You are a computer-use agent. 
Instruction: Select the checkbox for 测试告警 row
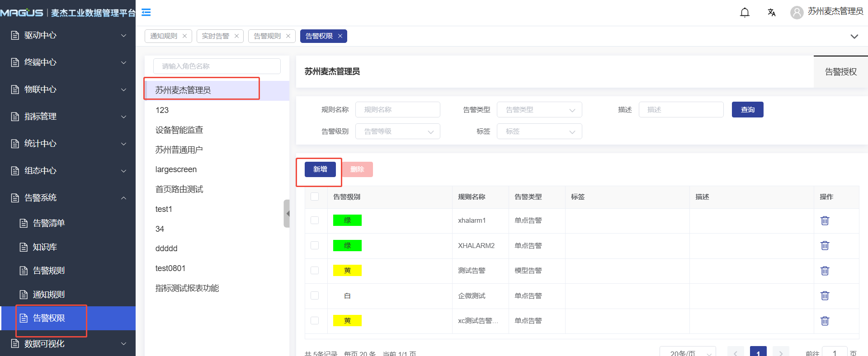click(x=315, y=271)
